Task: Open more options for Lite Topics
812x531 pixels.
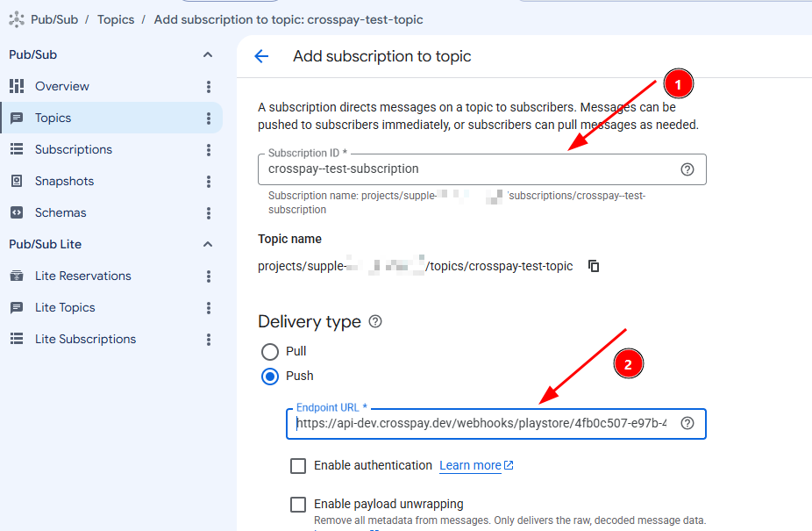Action: (209, 308)
